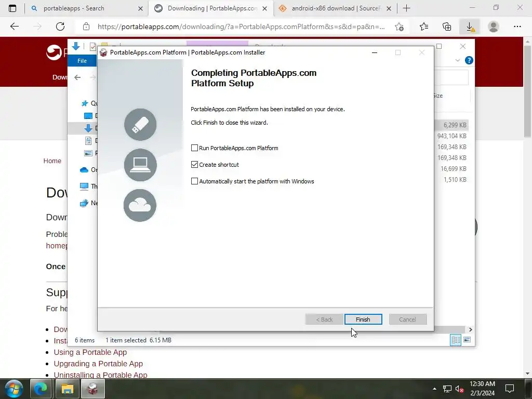
Task: Click the Finish button
Action: 363,320
